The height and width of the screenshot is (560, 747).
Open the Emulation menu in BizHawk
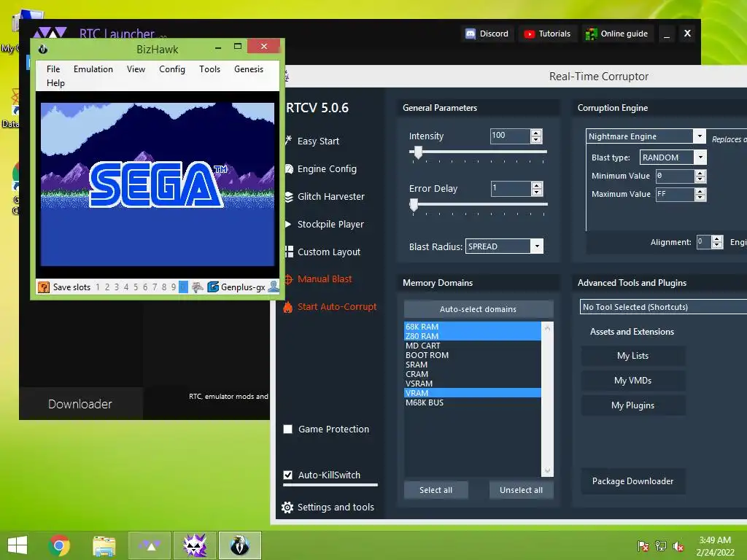[93, 69]
